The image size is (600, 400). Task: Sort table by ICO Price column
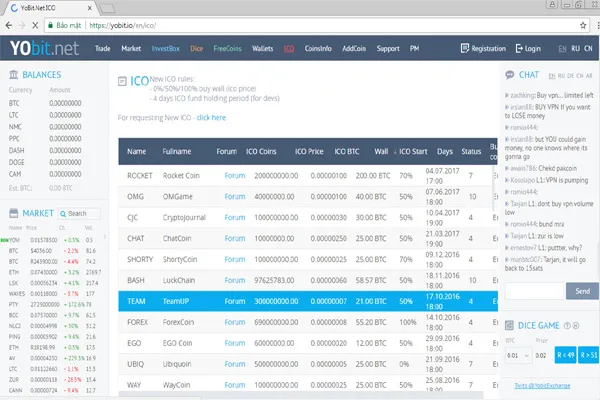point(309,152)
